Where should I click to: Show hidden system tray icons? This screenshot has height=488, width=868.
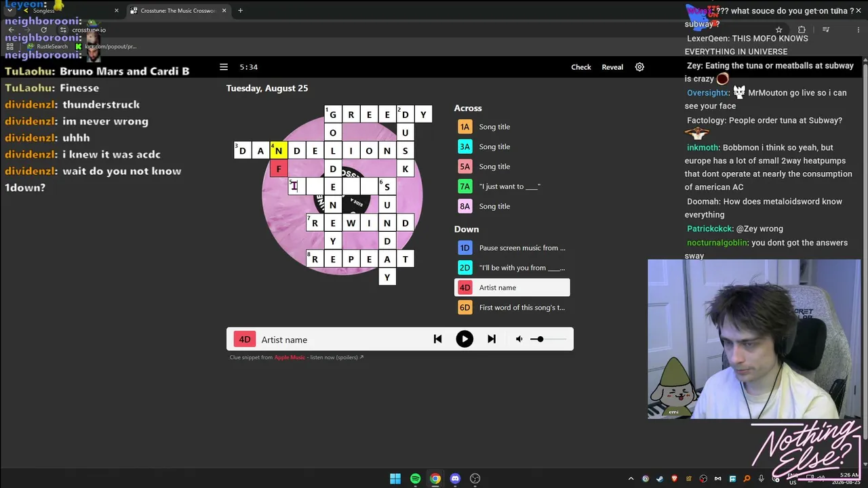631,479
